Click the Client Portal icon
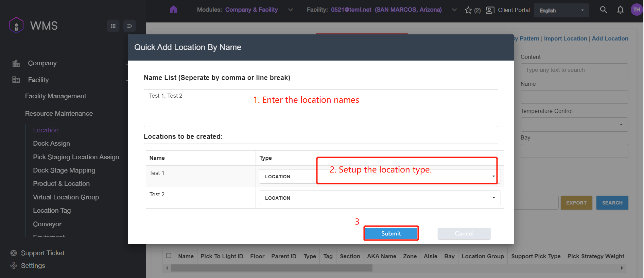The height and width of the screenshot is (278, 644). 490,10
